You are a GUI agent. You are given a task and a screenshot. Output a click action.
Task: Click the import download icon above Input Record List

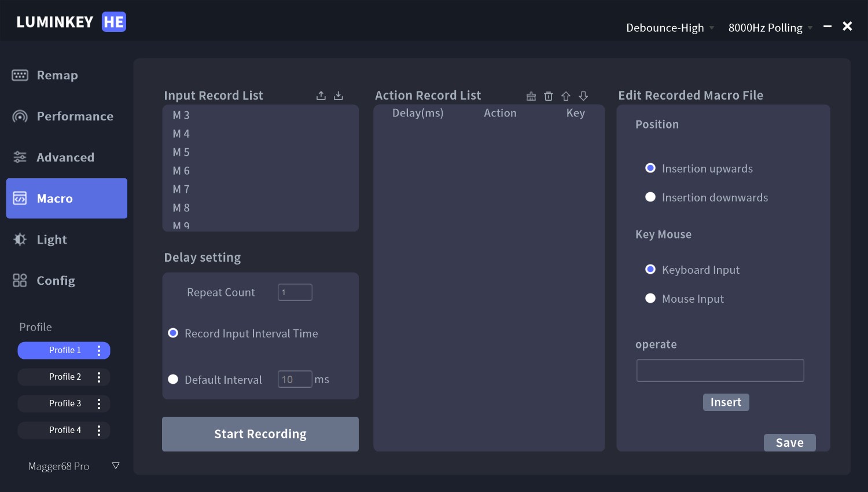click(x=339, y=96)
